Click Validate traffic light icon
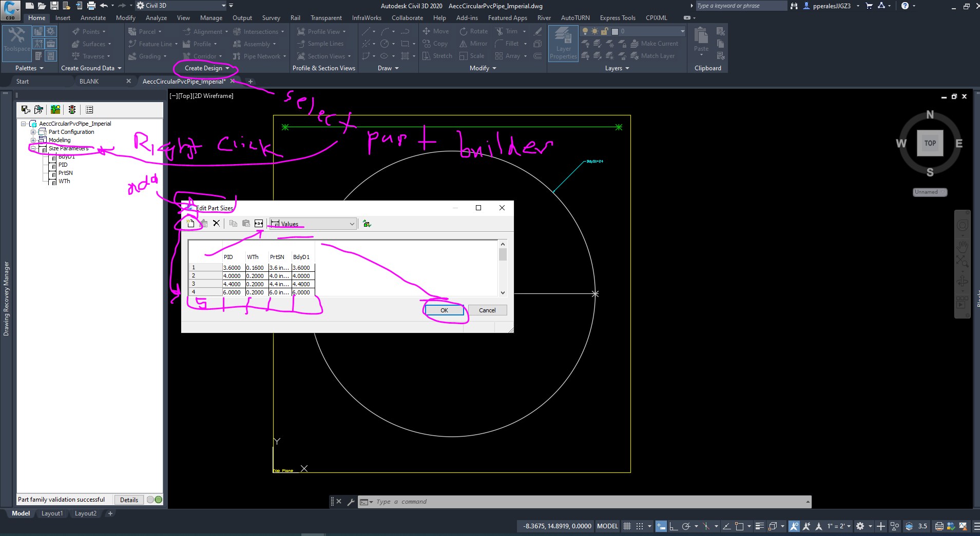The height and width of the screenshot is (536, 980). [x=72, y=109]
